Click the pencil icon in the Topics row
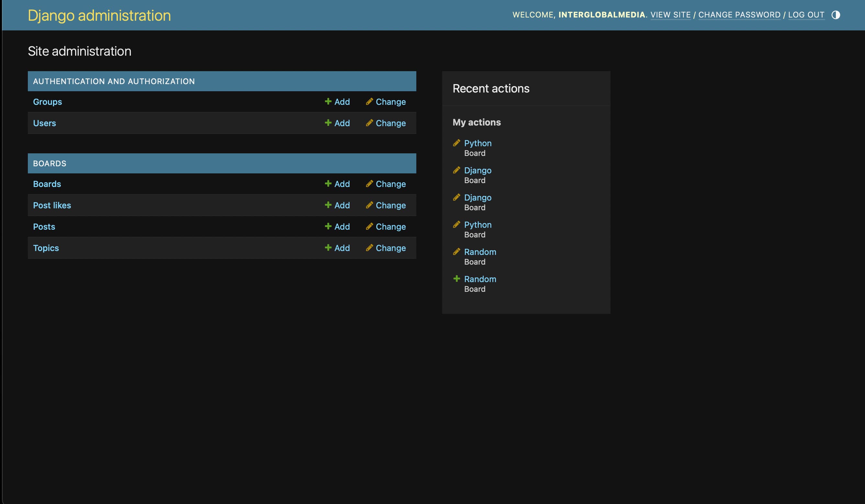The height and width of the screenshot is (504, 865). (369, 247)
